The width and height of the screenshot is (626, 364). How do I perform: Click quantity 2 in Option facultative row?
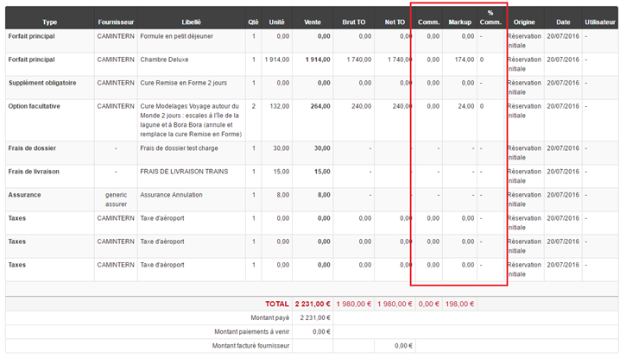(254, 106)
